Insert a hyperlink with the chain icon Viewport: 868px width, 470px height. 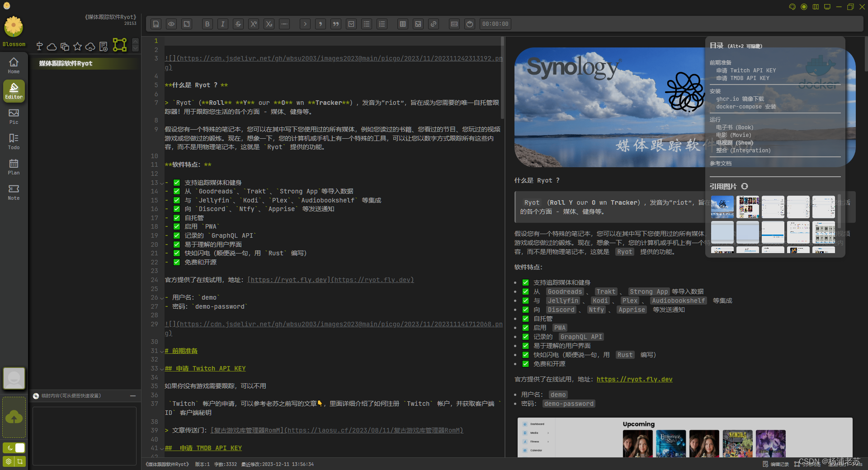[x=434, y=24]
